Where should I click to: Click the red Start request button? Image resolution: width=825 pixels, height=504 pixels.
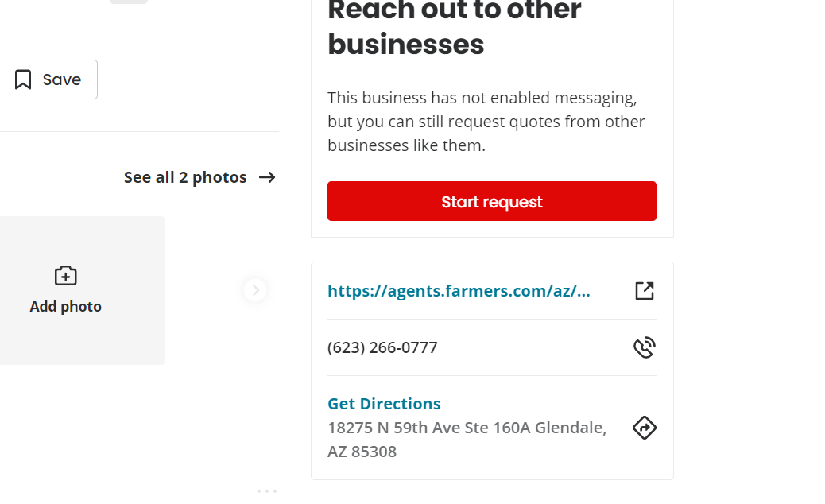[x=491, y=201]
